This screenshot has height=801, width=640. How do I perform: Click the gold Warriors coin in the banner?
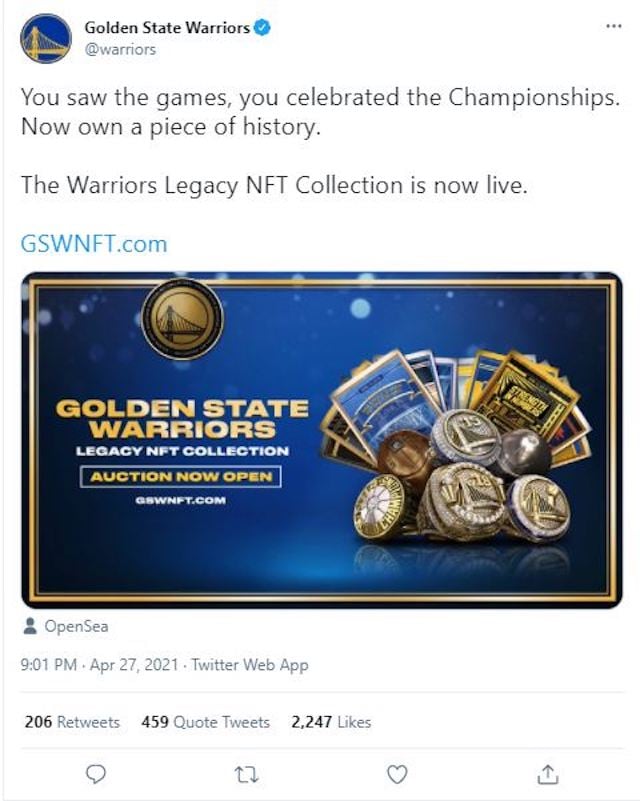(x=182, y=319)
